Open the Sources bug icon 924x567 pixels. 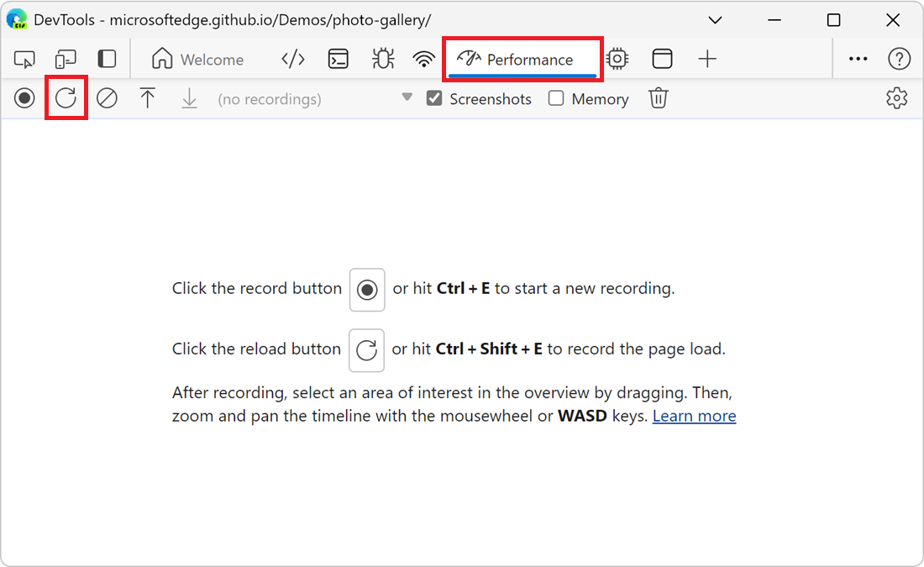pyautogui.click(x=383, y=60)
